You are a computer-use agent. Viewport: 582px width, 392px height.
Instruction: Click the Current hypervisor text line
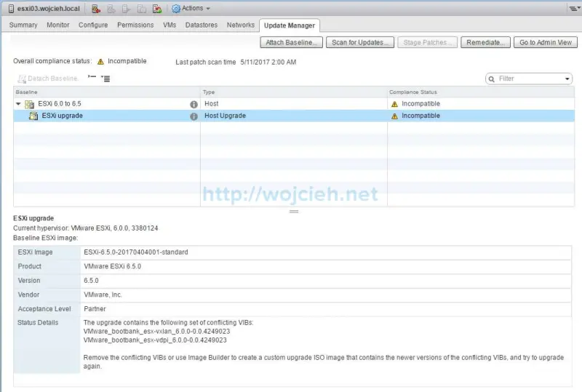[x=85, y=228]
